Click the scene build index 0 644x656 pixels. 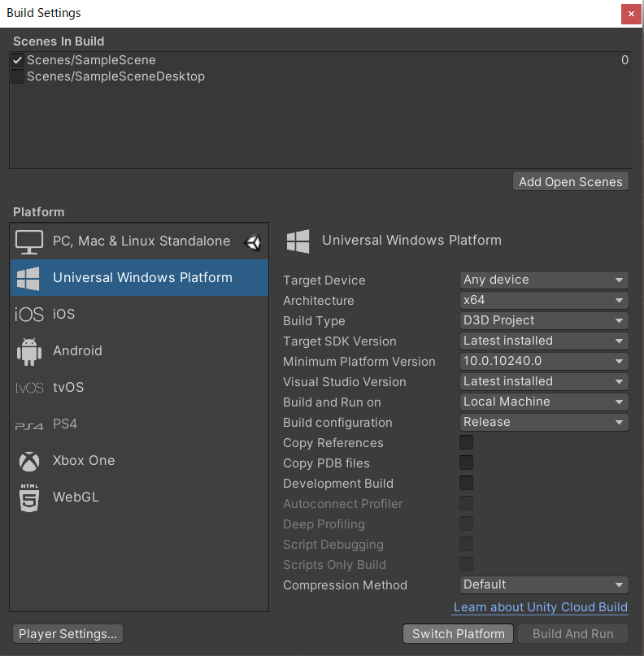(x=624, y=60)
